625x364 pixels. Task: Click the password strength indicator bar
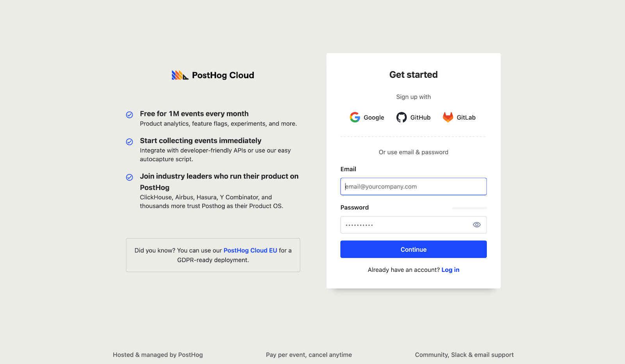click(x=469, y=208)
